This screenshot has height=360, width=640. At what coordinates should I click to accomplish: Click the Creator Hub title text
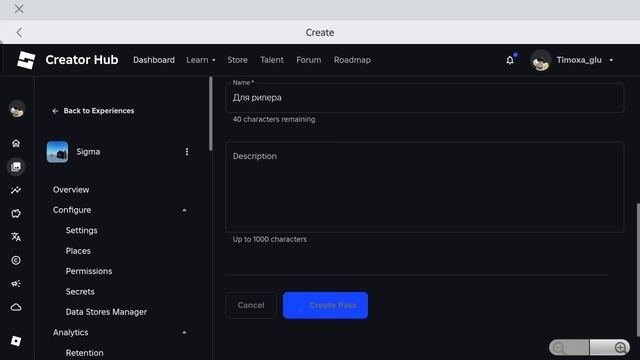tap(82, 60)
